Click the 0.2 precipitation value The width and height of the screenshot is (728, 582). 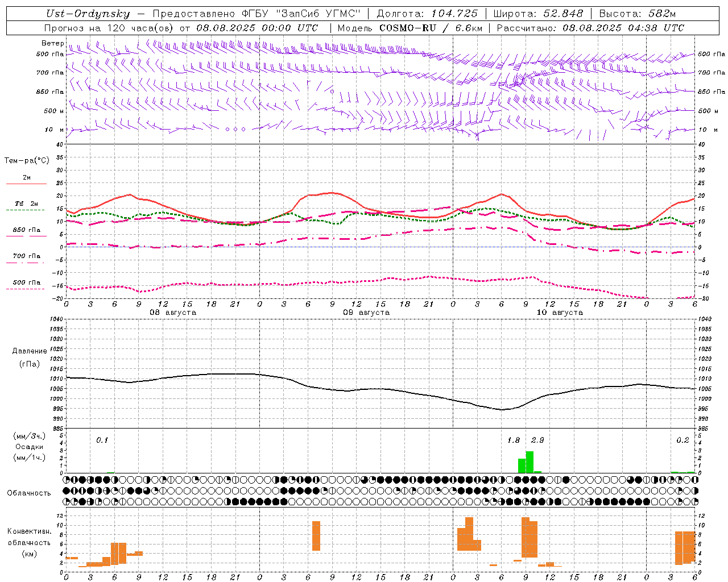tap(682, 440)
